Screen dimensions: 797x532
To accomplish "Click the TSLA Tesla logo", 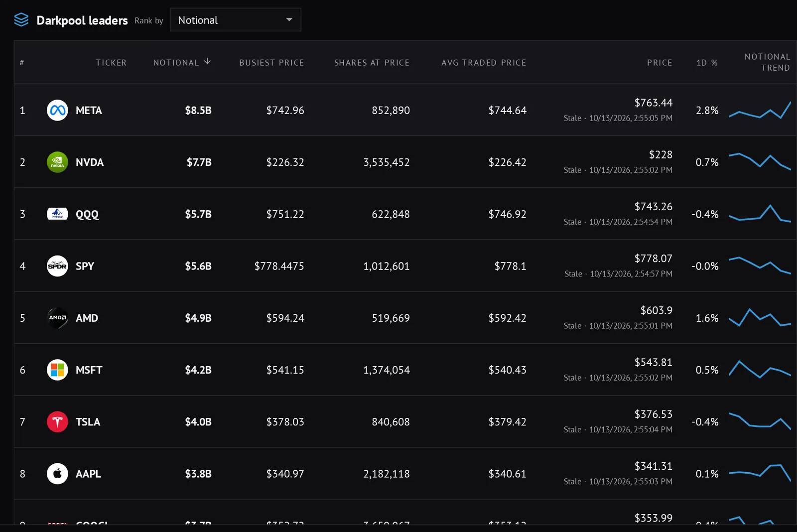I will coord(57,422).
